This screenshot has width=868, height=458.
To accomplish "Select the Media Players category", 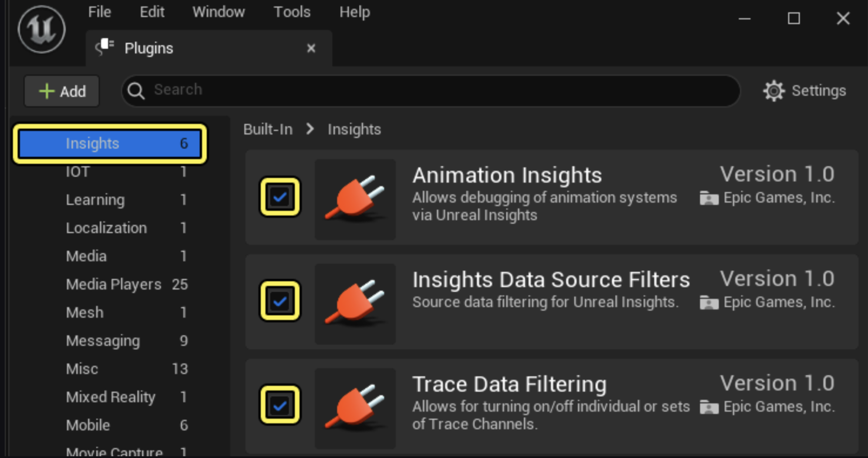I will click(113, 284).
